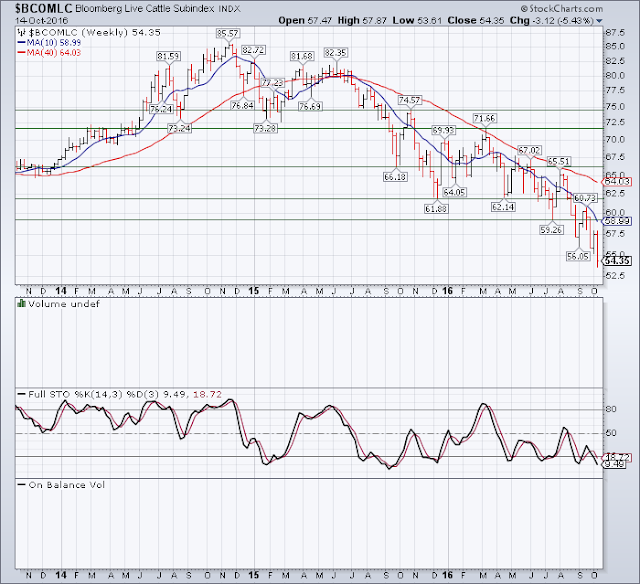Click the 52.5 price axis value
Screen dimensions: 640x584
(615, 275)
